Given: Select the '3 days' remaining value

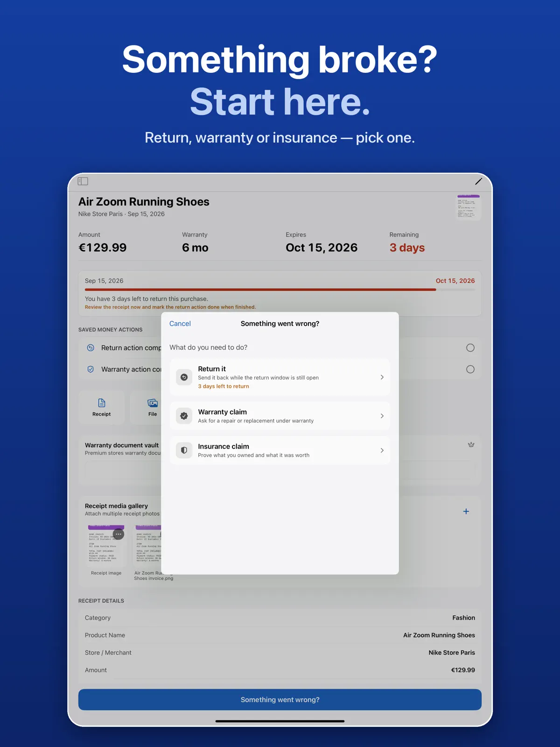Looking at the screenshot, I should [x=407, y=248].
